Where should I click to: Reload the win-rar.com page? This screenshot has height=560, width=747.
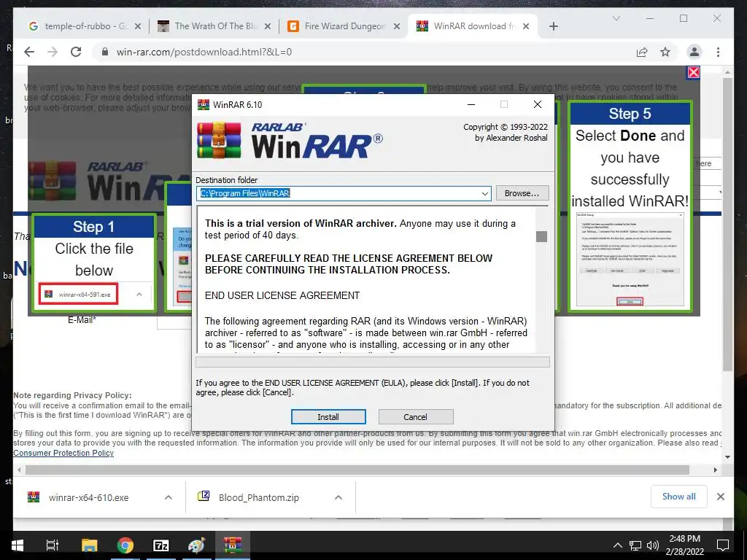coord(76,52)
